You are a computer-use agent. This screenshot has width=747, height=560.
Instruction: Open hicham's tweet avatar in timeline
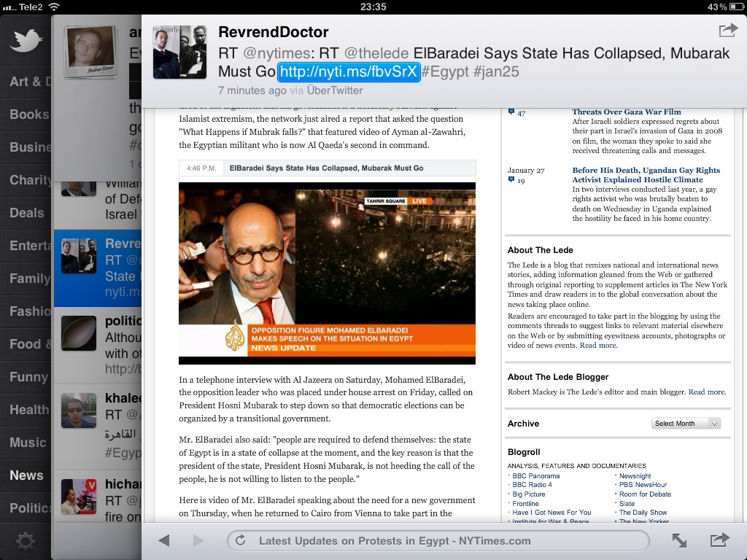[x=79, y=497]
